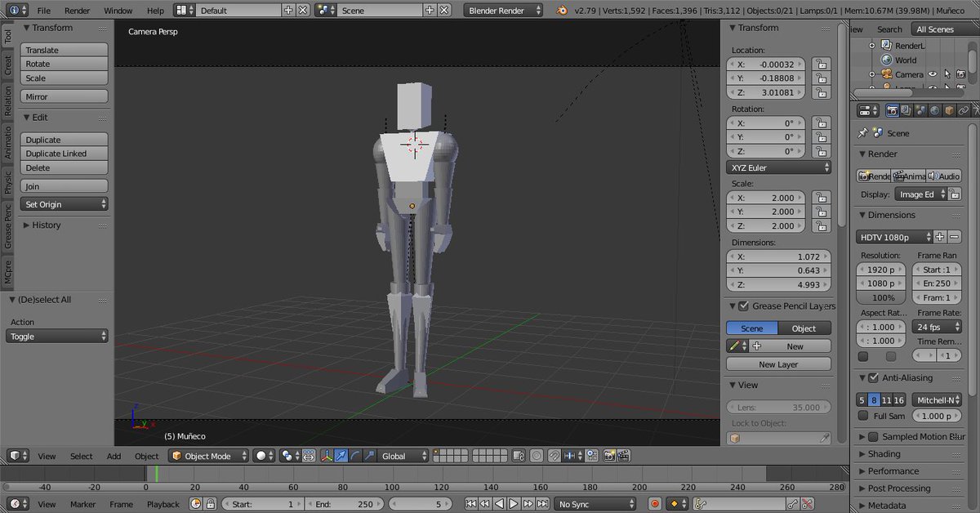Click the Join button
Screen dimensions: 980x513
[x=65, y=186]
